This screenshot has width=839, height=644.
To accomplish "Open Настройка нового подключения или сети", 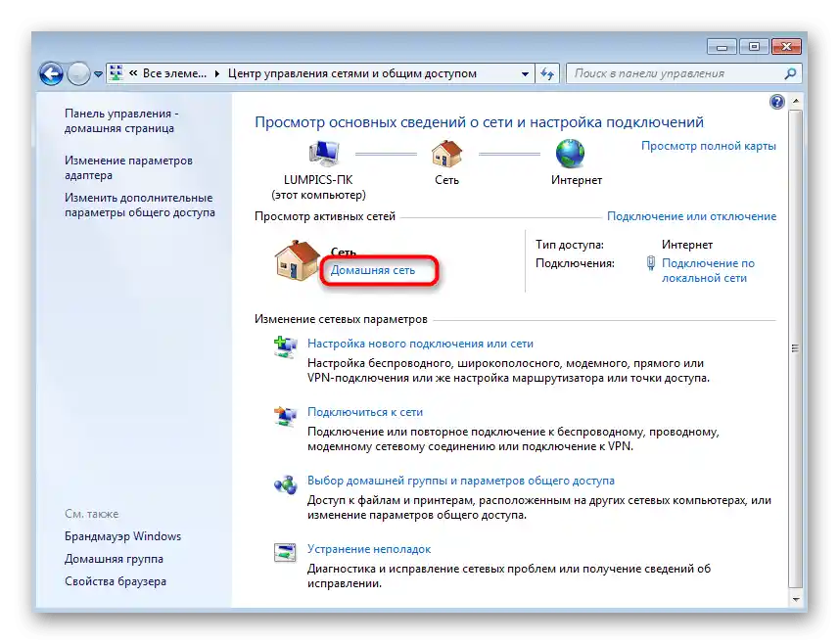I will click(x=420, y=344).
